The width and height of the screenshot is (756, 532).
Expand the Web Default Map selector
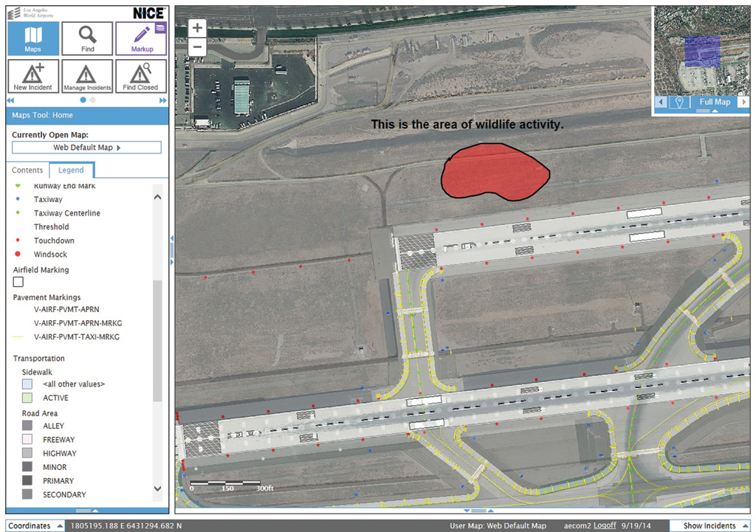87,148
